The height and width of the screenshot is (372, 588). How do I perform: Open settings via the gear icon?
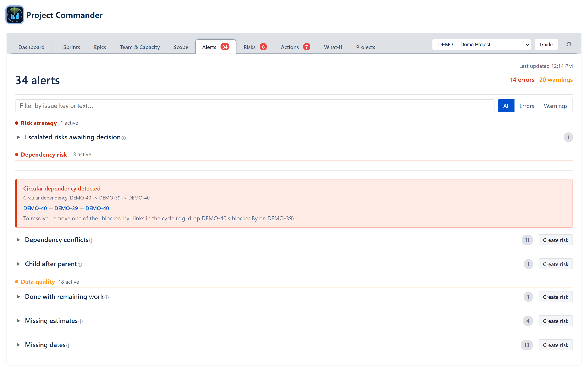(569, 45)
